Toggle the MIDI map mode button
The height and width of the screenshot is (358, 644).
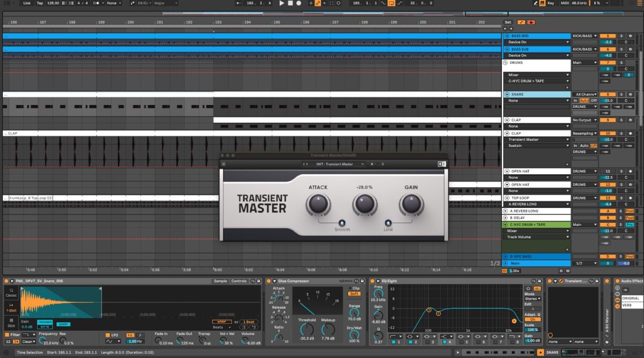tap(564, 3)
